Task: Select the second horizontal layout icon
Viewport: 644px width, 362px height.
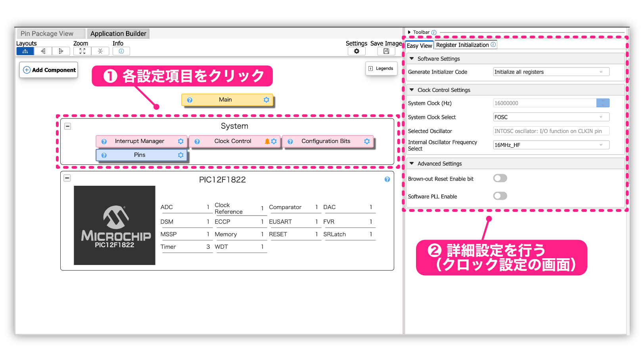Action: point(43,51)
